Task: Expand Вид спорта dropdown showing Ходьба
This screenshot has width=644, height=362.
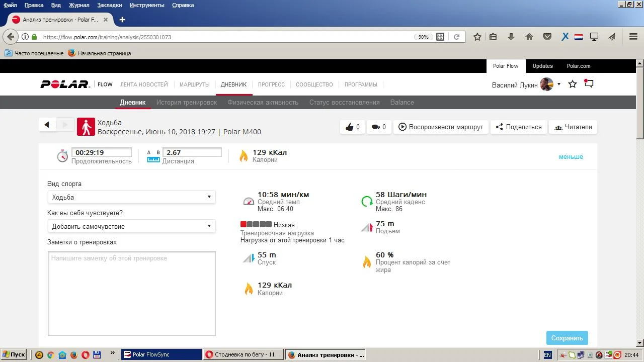Action: coord(131,197)
